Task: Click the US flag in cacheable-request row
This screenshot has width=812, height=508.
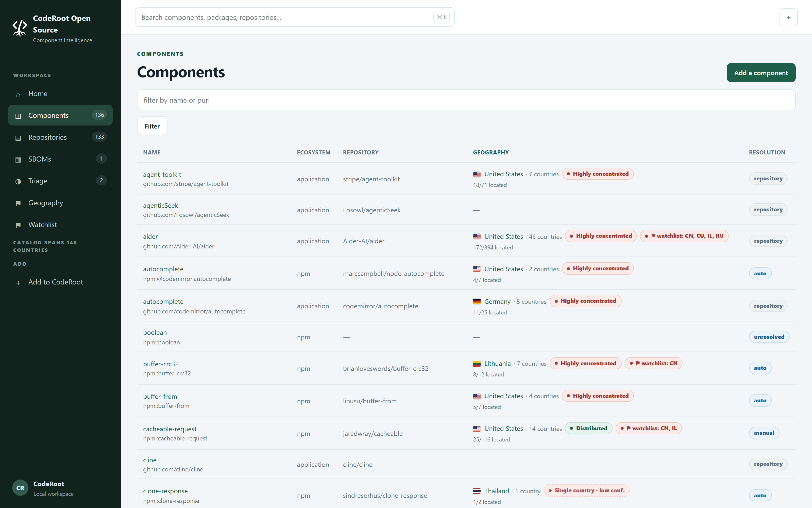Action: (x=477, y=429)
